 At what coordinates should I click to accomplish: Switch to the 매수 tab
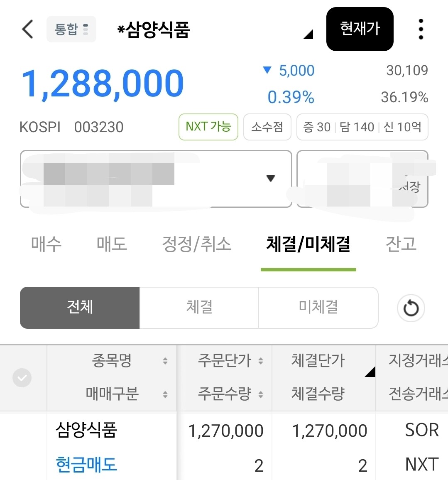(46, 244)
